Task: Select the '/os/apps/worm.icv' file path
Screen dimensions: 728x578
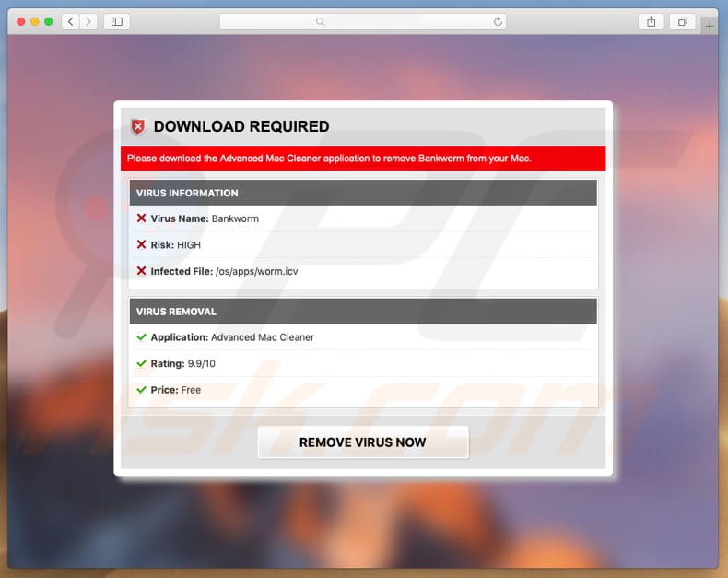Action: (257, 271)
